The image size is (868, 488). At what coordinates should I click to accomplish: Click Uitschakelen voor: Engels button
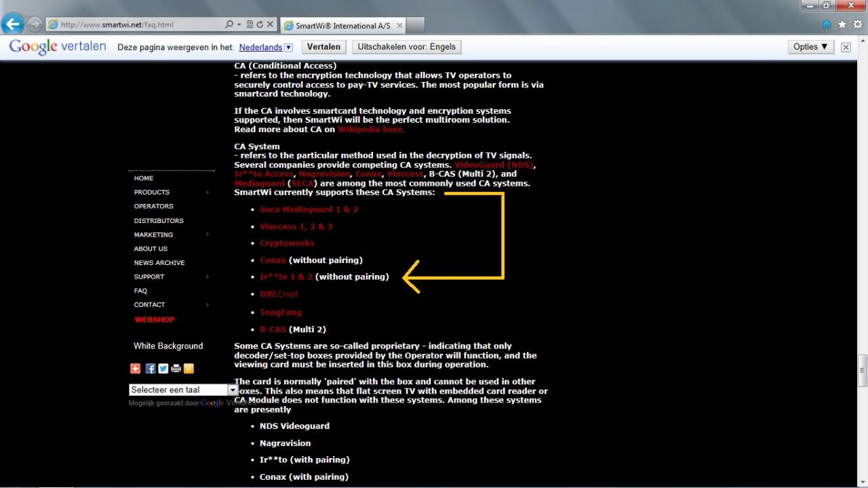(406, 47)
